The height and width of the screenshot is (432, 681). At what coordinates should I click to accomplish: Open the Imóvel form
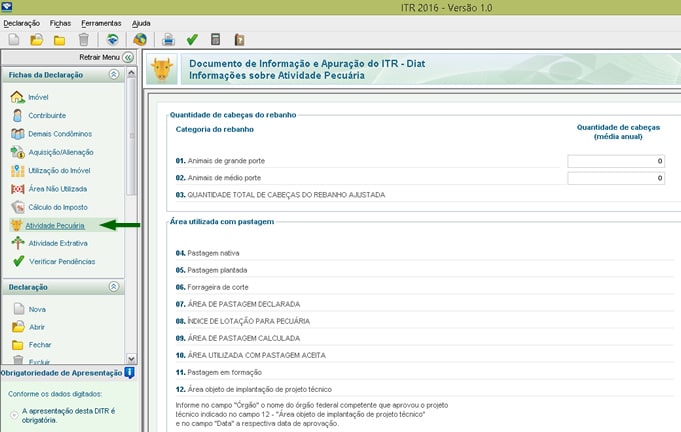click(x=38, y=97)
